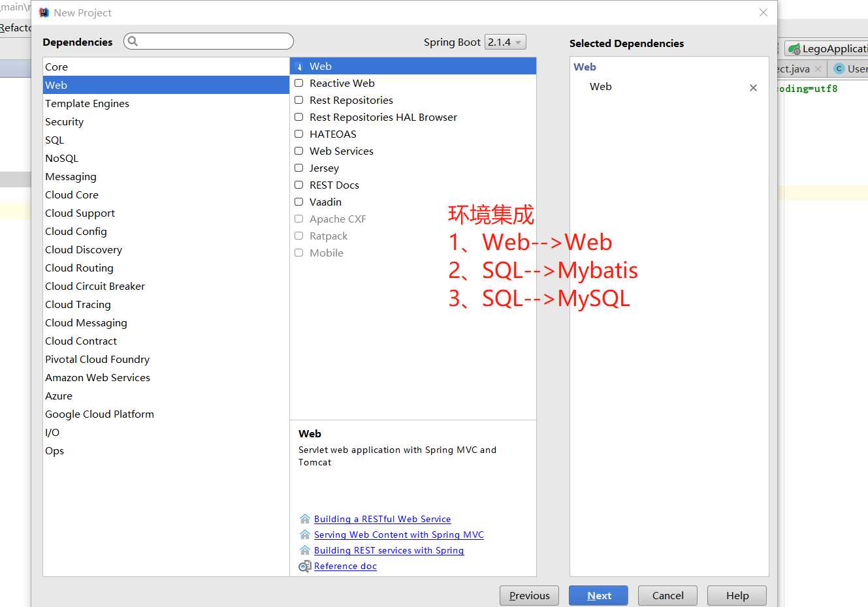Remove Web from Selected Dependencies
This screenshot has width=868, height=607.
coord(753,87)
